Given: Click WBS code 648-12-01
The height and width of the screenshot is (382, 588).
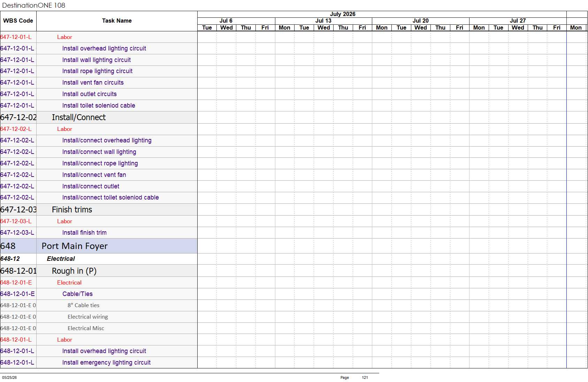Looking at the screenshot, I should coord(18,271).
